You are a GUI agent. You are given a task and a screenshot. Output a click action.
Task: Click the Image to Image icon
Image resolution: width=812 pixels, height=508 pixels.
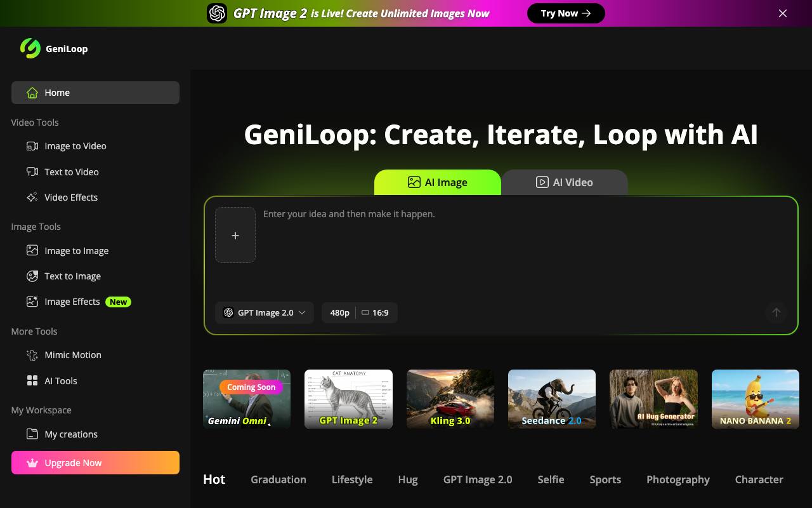pos(32,250)
